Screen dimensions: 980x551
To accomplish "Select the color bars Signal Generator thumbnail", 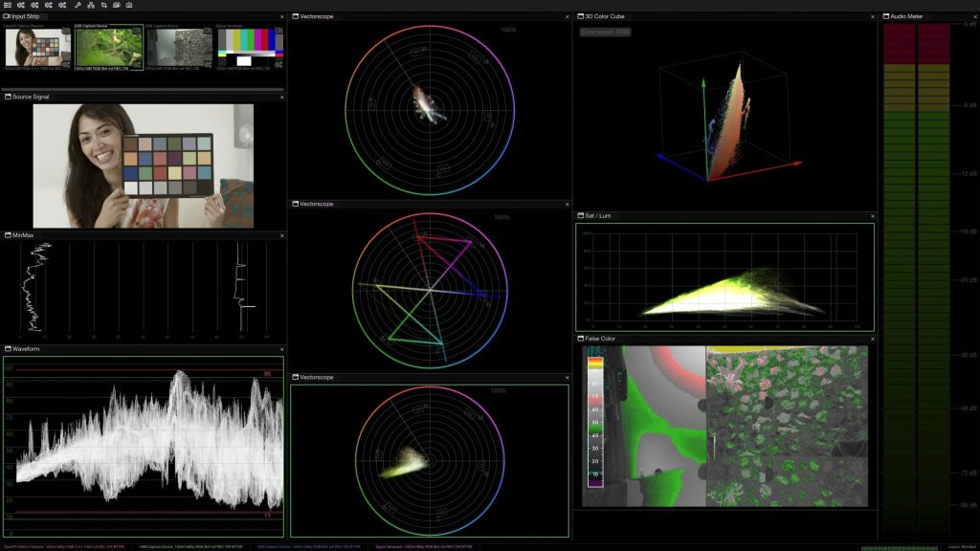I will point(250,47).
